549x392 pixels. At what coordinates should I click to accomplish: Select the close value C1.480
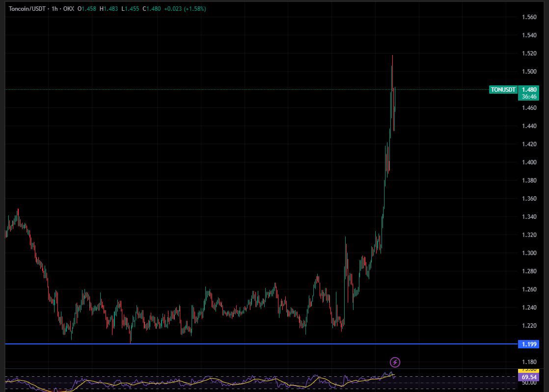(x=152, y=9)
